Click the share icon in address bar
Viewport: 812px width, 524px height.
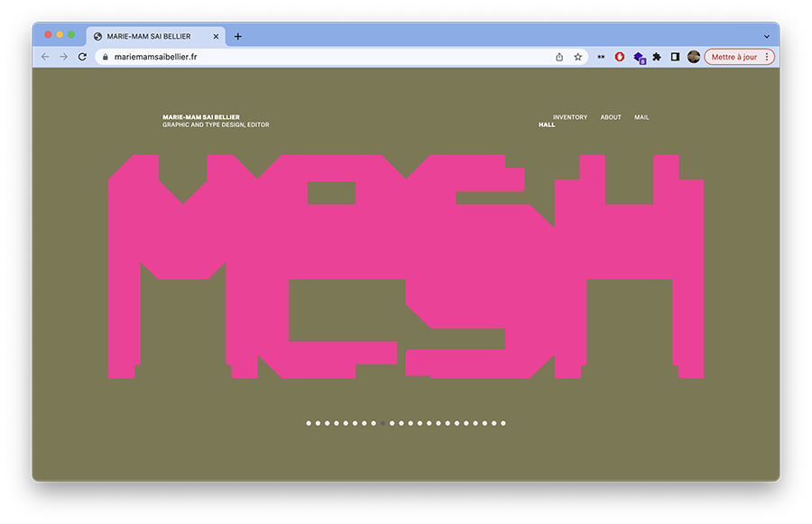559,57
